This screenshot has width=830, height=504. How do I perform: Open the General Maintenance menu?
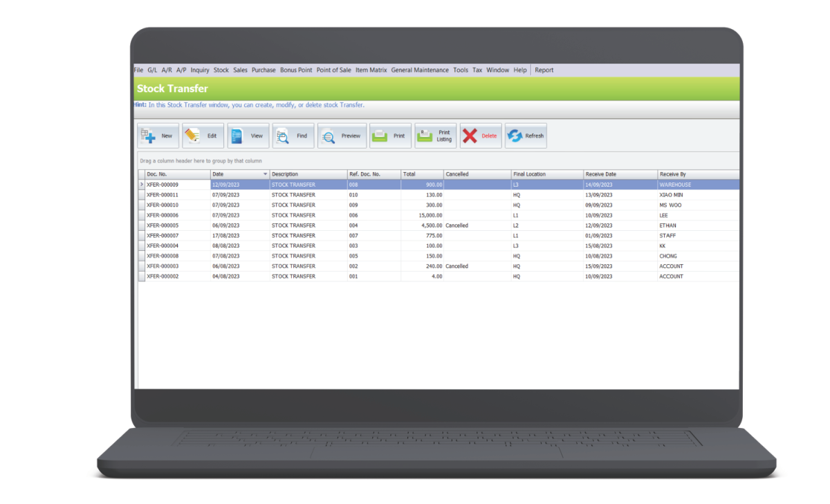[x=420, y=69]
